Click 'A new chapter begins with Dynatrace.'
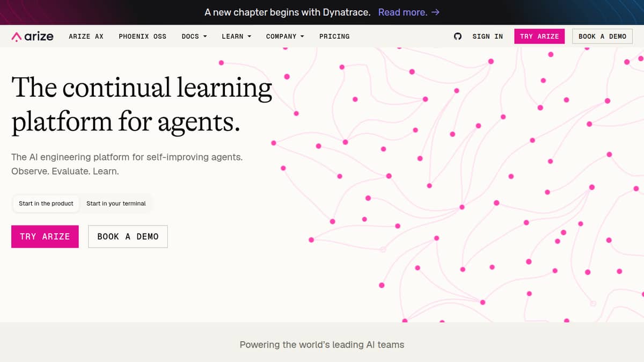Viewport: 644px width, 362px height. click(288, 12)
